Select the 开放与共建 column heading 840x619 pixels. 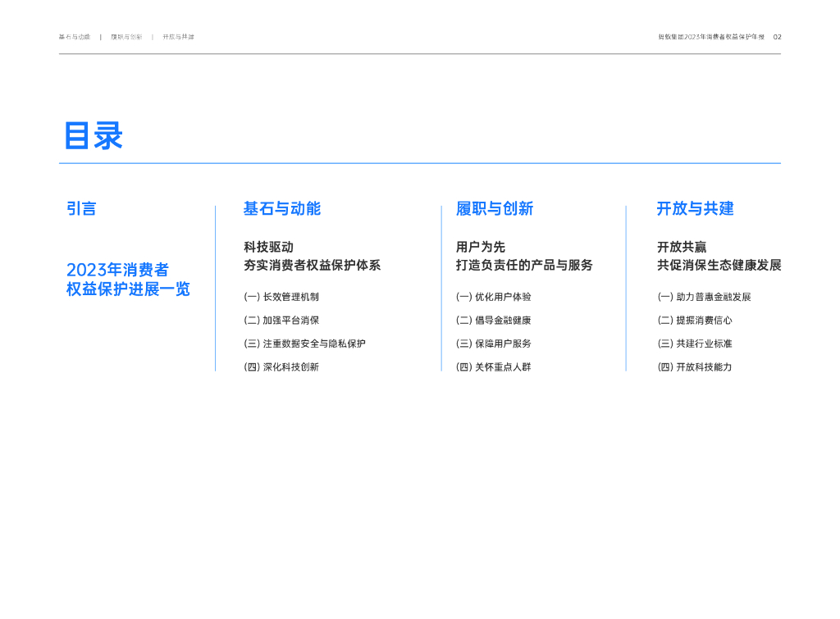click(x=696, y=208)
